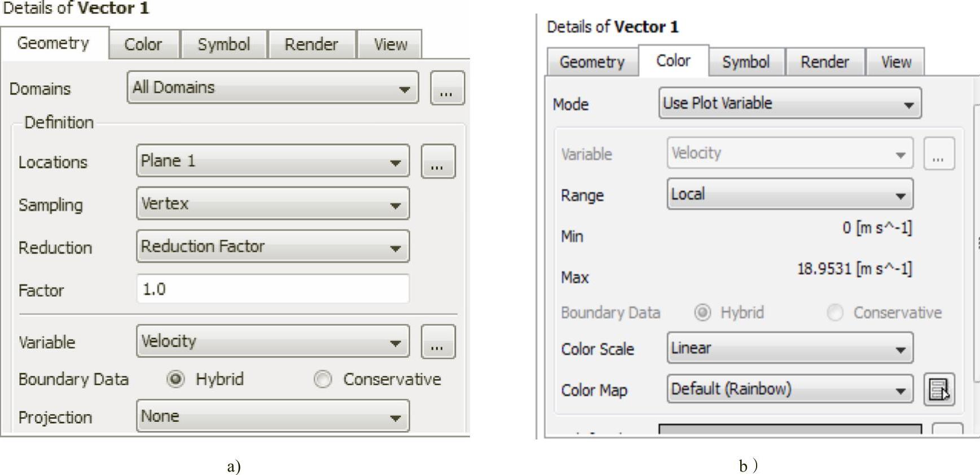Viewport: 980px width, 475px height.
Task: Expand the Mode dropdown Use Plot Variable
Action: tap(790, 103)
